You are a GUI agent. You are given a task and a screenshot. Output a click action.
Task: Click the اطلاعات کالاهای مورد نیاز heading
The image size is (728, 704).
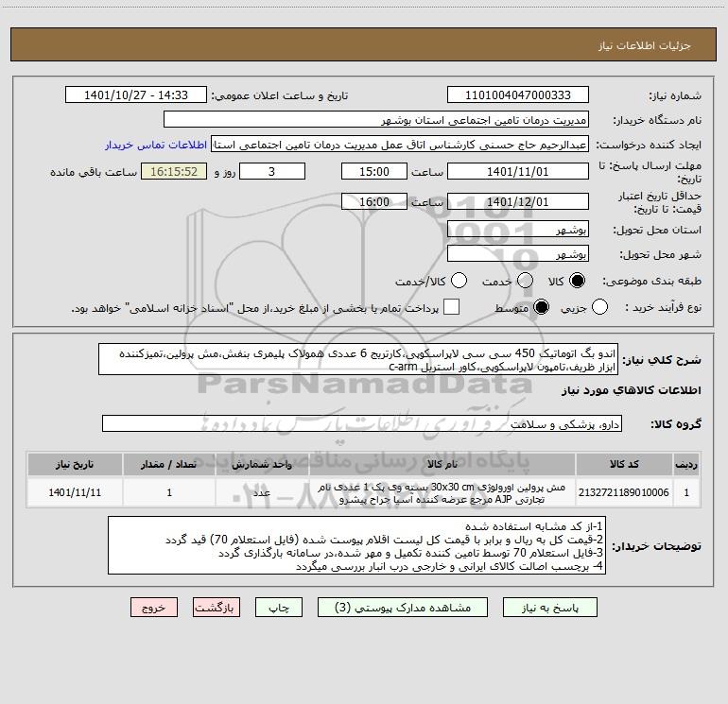pyautogui.click(x=631, y=390)
